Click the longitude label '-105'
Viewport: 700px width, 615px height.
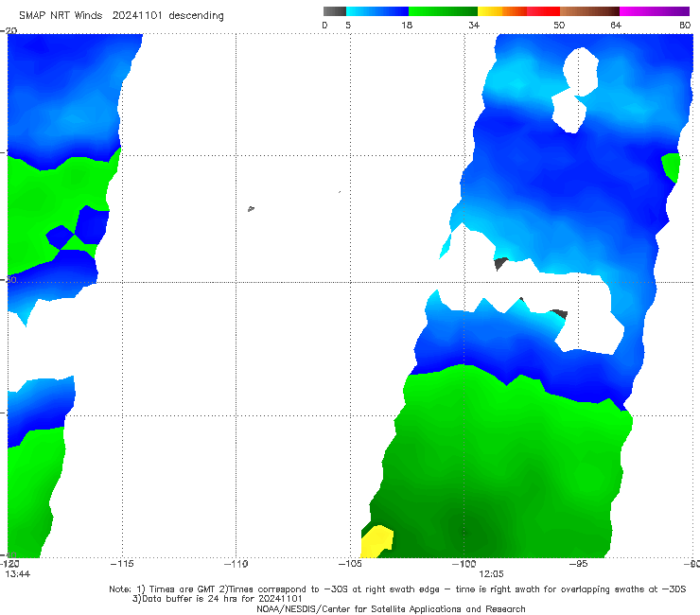(350, 564)
